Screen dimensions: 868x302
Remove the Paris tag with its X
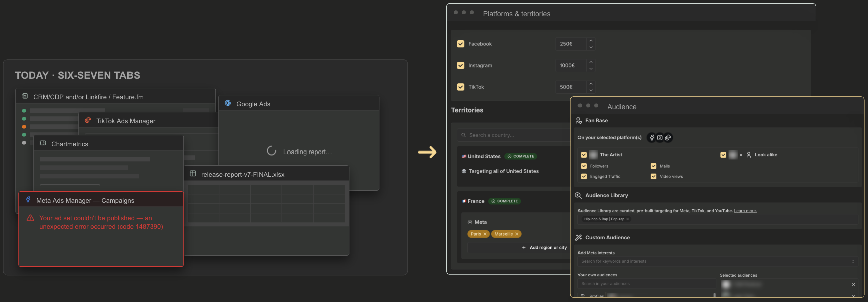point(485,234)
